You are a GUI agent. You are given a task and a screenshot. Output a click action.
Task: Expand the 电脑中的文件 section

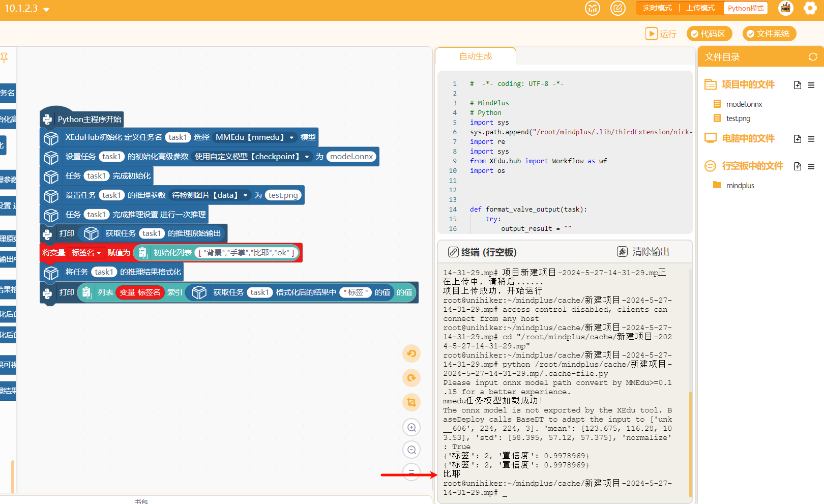tap(740, 138)
